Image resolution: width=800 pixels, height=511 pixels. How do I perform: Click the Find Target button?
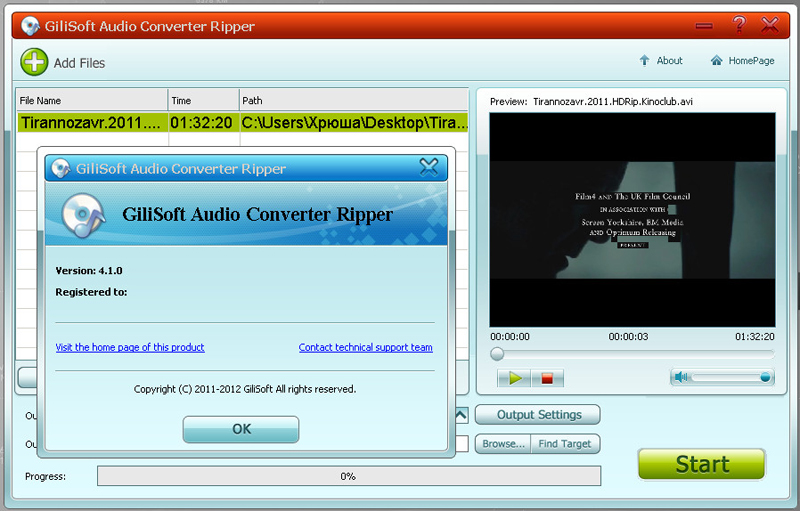(x=565, y=444)
